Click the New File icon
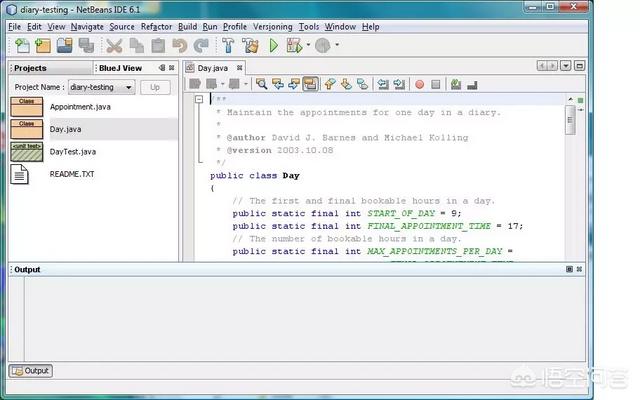 point(22,45)
